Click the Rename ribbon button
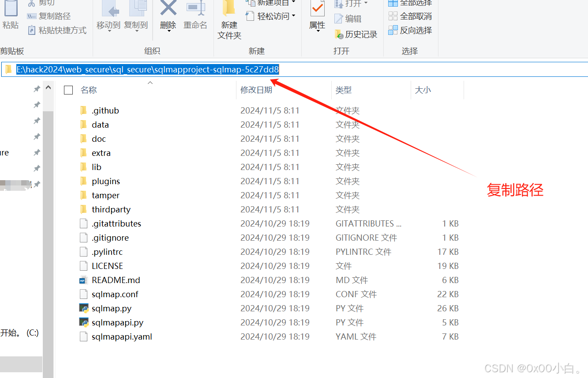This screenshot has height=378, width=588. click(195, 16)
